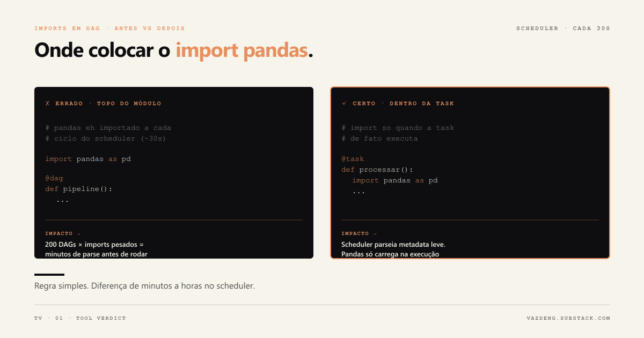Click the text '200 DAGs × imports pesados ='
Viewport: 644px width, 338px height.
(x=94, y=245)
